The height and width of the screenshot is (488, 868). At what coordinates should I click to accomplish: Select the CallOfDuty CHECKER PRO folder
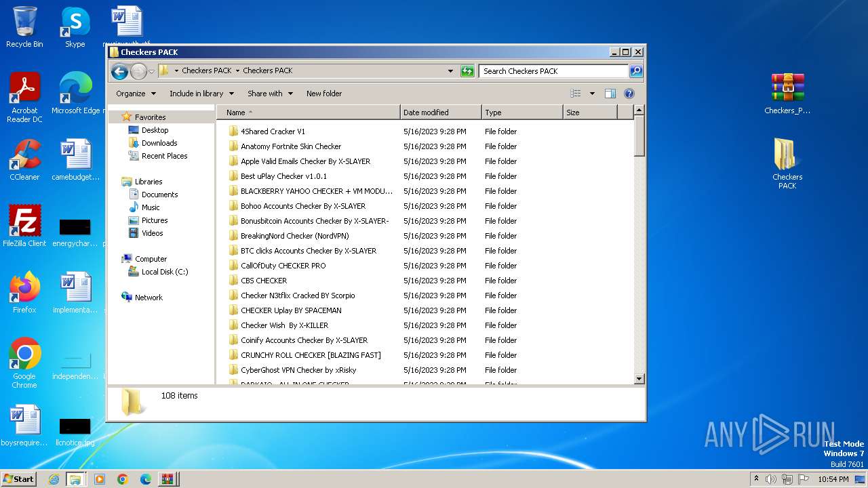[283, 266]
